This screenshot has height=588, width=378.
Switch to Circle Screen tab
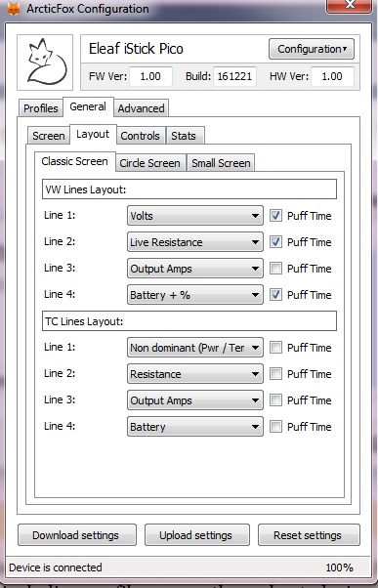coord(150,163)
